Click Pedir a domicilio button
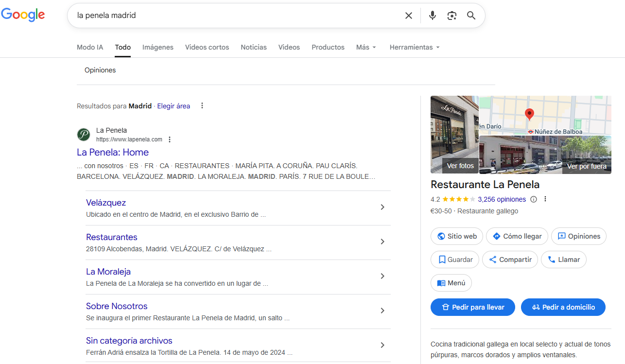Screen dimensions: 625x364 563,307
